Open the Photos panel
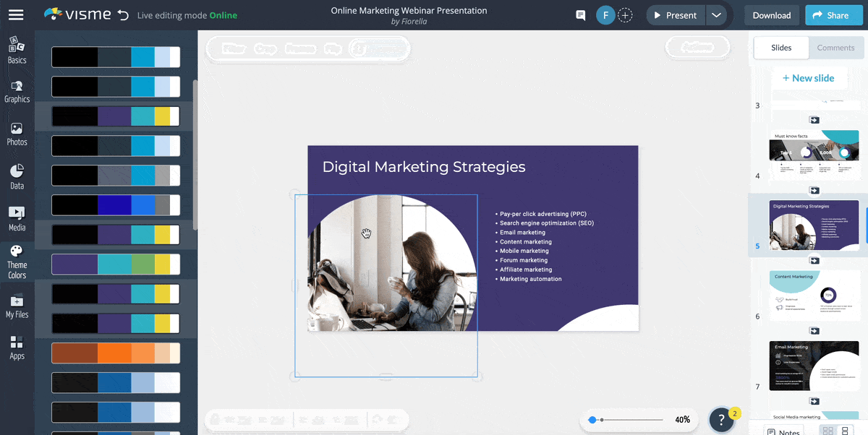 click(17, 134)
